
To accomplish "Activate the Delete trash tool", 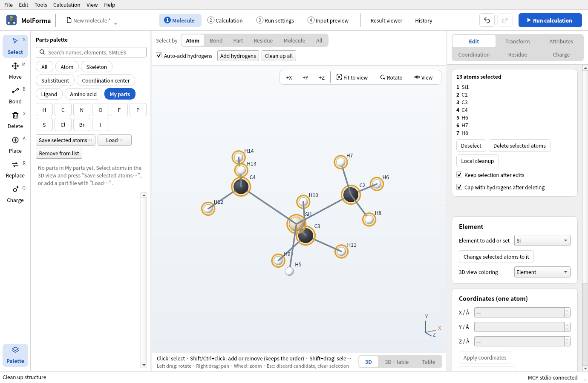I will coord(15,120).
